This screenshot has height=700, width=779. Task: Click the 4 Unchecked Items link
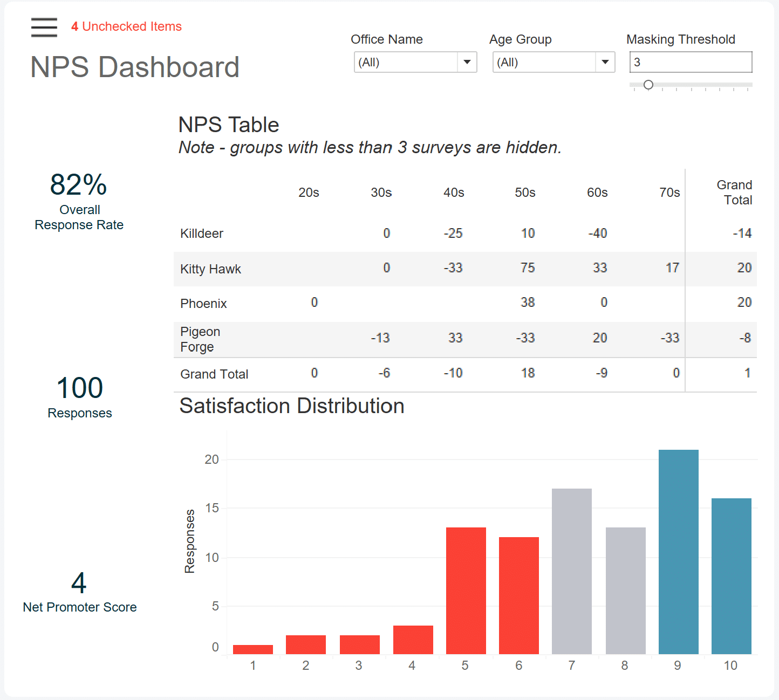pyautogui.click(x=126, y=26)
